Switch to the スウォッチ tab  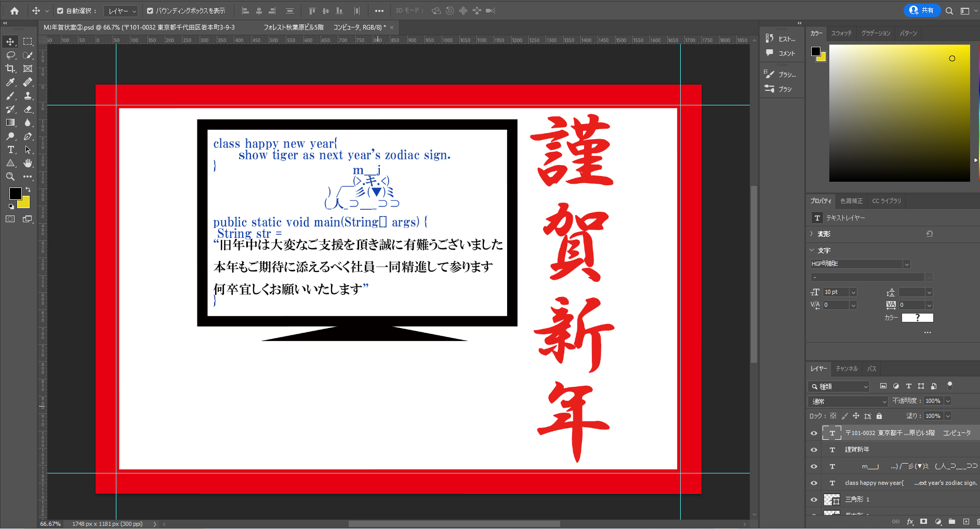coord(841,33)
